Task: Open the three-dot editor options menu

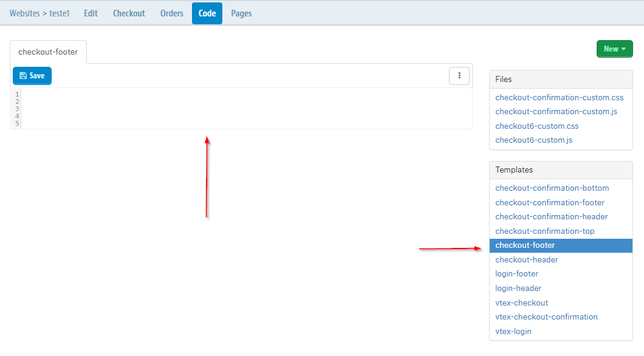Action: [459, 75]
